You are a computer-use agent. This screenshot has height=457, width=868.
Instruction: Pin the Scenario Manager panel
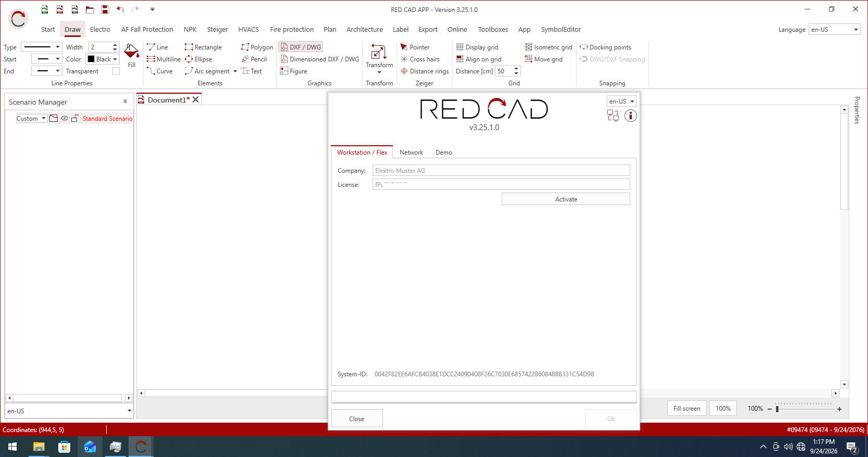(x=125, y=101)
